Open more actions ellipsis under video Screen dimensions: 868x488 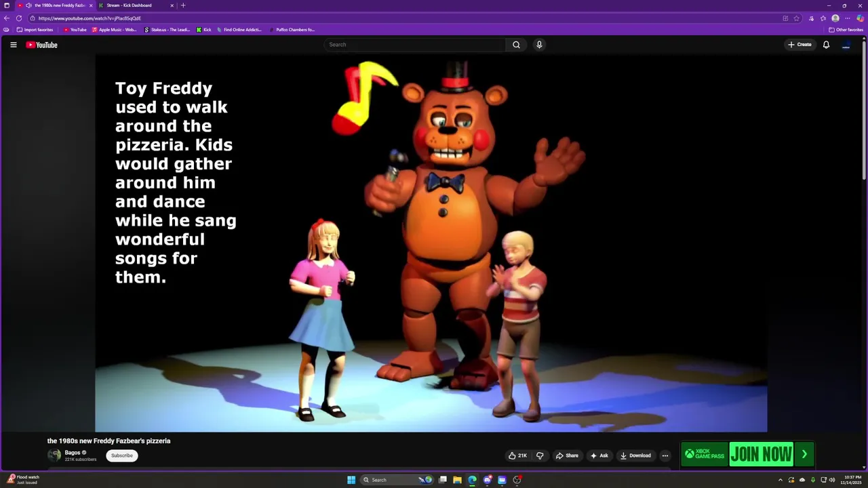click(665, 455)
